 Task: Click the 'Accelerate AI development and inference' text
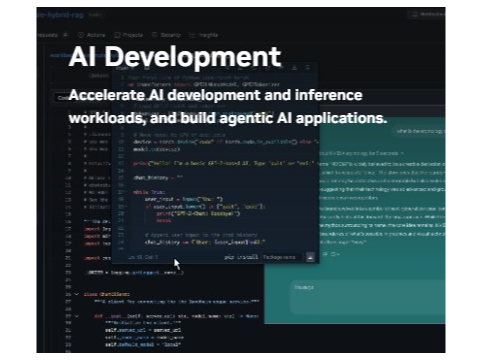click(216, 95)
